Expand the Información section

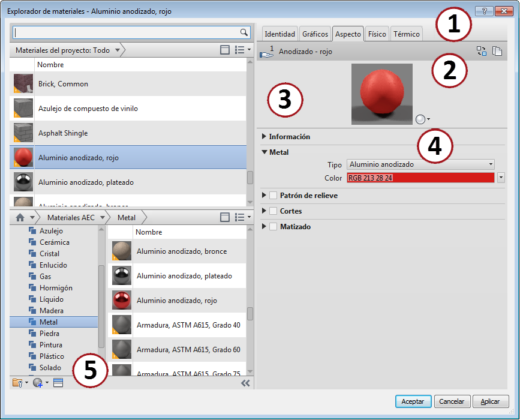tap(264, 136)
